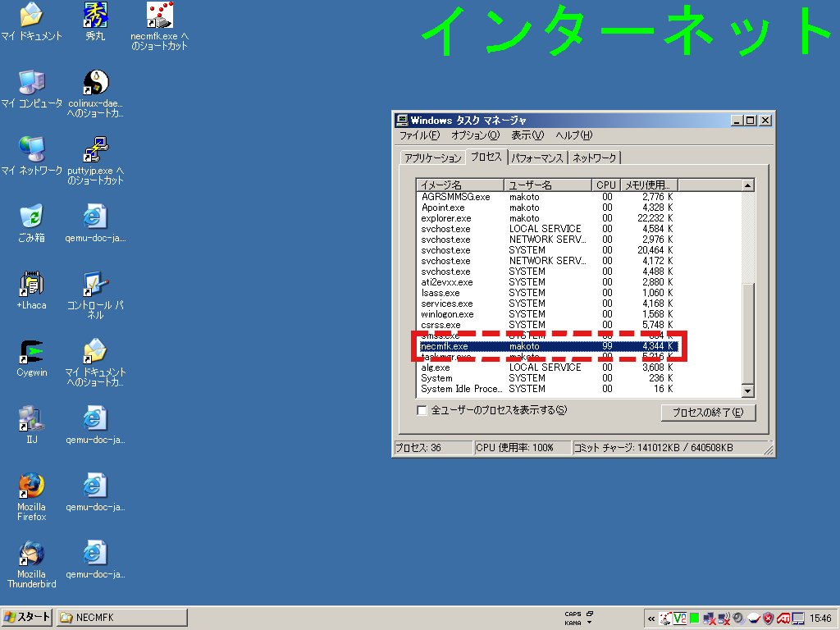Screen dimensions: 840x630
Task: Switch to the アプリケーション tab
Action: (433, 158)
